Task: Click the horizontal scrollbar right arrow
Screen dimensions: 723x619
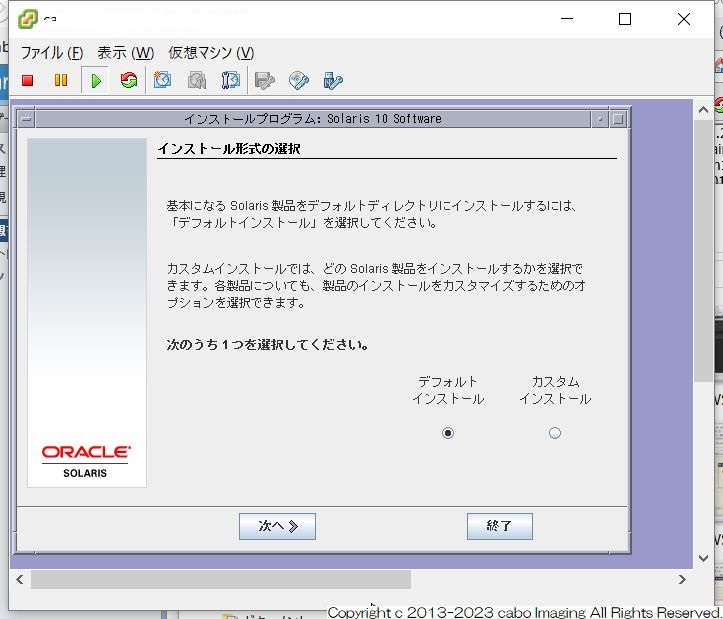Action: [682, 579]
